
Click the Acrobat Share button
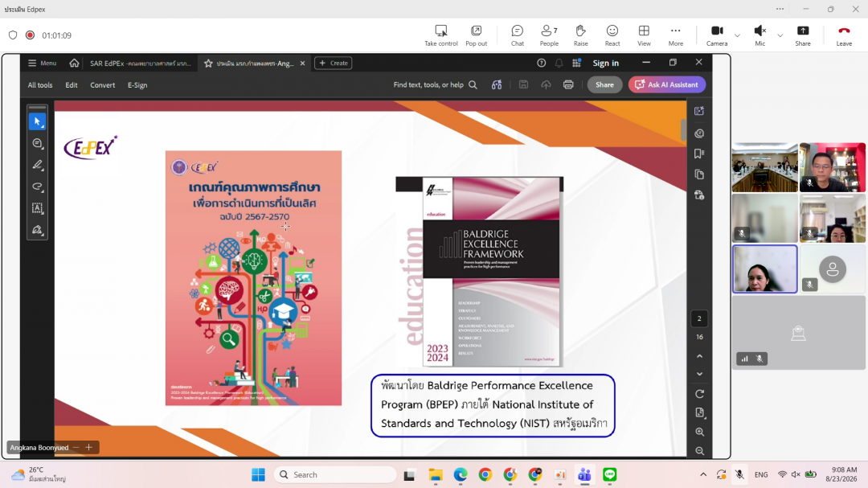tap(604, 84)
